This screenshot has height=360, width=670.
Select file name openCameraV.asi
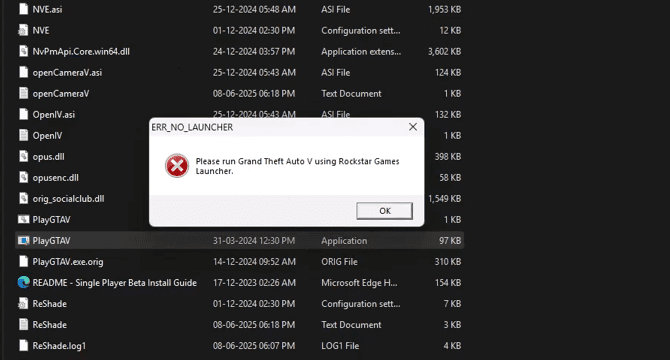pos(67,73)
